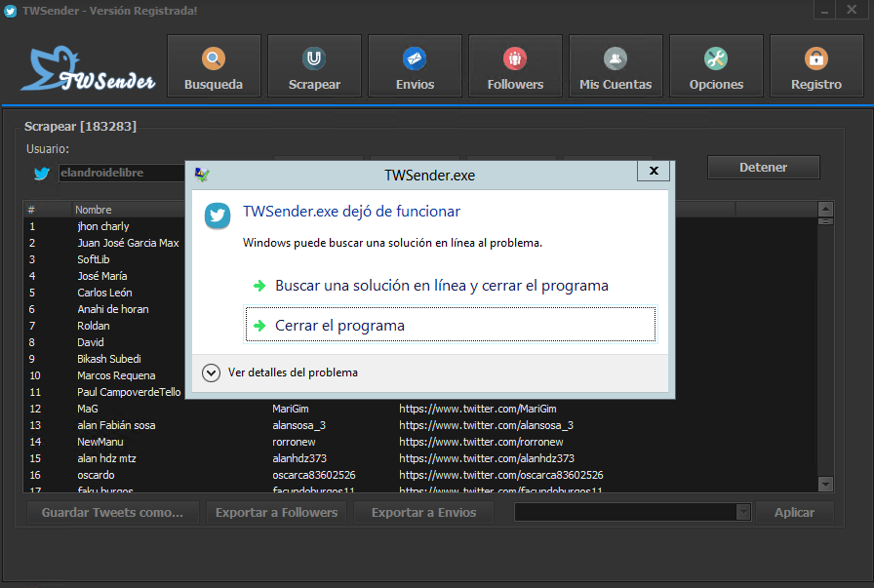Click the TWSender.exe dialog title bar icon
This screenshot has height=588, width=874.
[x=202, y=175]
